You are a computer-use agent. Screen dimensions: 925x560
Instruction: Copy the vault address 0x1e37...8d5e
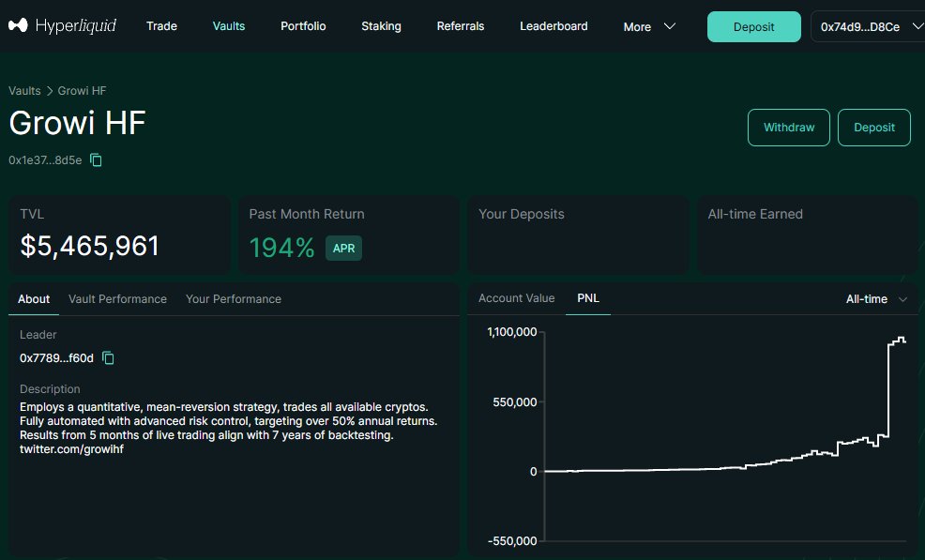(x=96, y=159)
